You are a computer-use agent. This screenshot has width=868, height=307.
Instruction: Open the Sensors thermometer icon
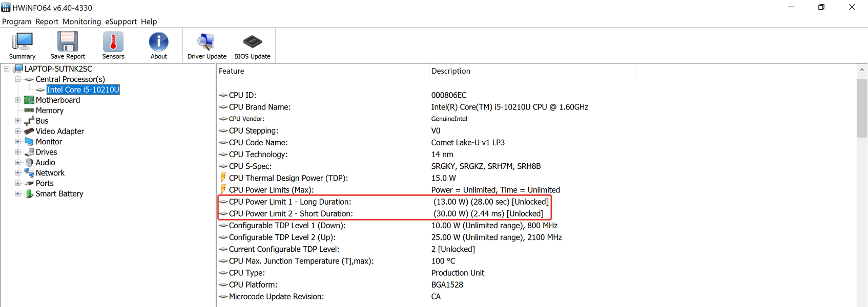coord(113,42)
